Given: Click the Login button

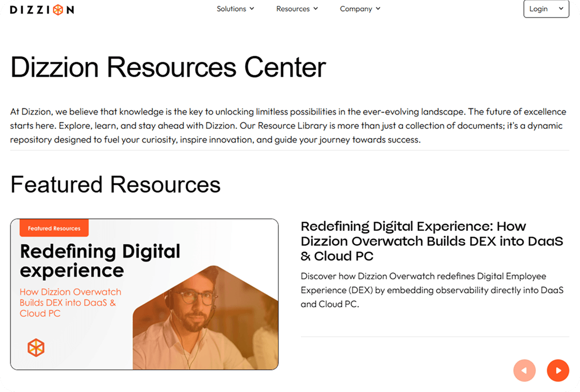Looking at the screenshot, I should tap(546, 9).
